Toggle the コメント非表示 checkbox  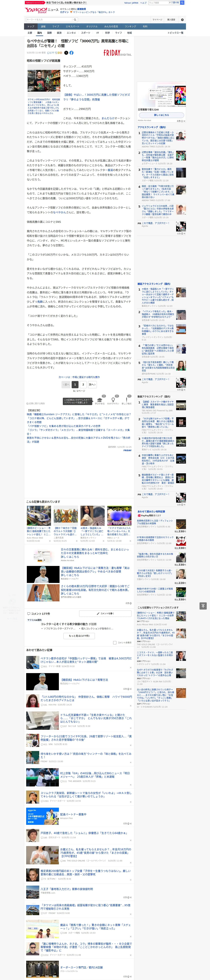[115, 643]
